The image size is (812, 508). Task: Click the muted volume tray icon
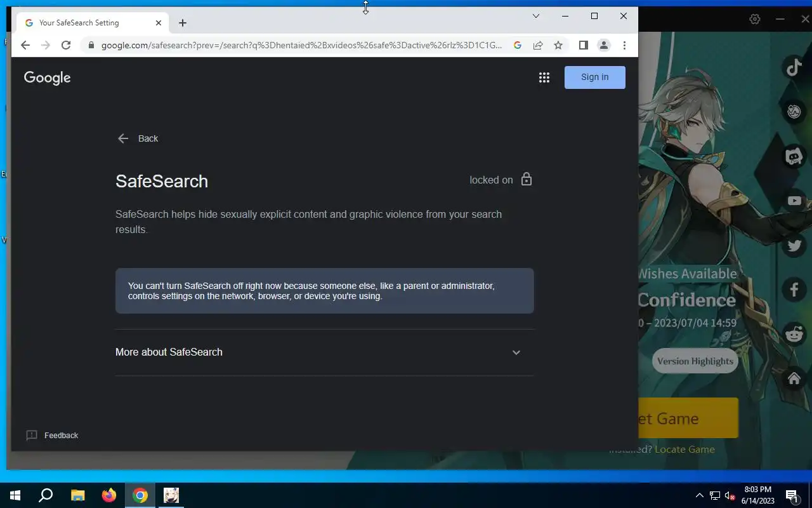point(730,495)
